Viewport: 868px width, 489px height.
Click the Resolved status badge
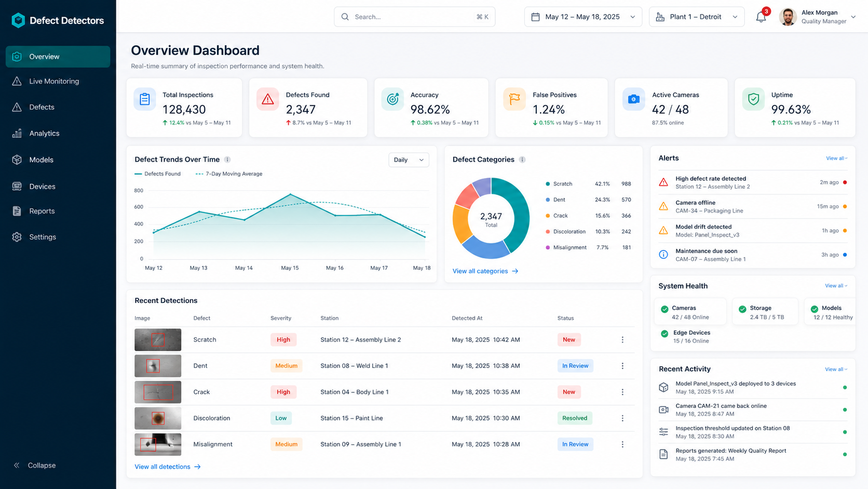(x=575, y=418)
